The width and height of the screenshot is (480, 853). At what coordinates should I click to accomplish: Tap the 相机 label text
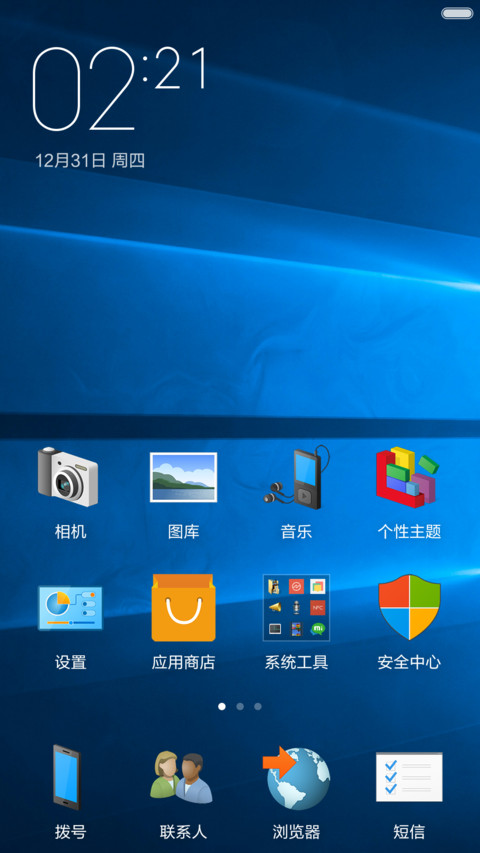tap(70, 531)
